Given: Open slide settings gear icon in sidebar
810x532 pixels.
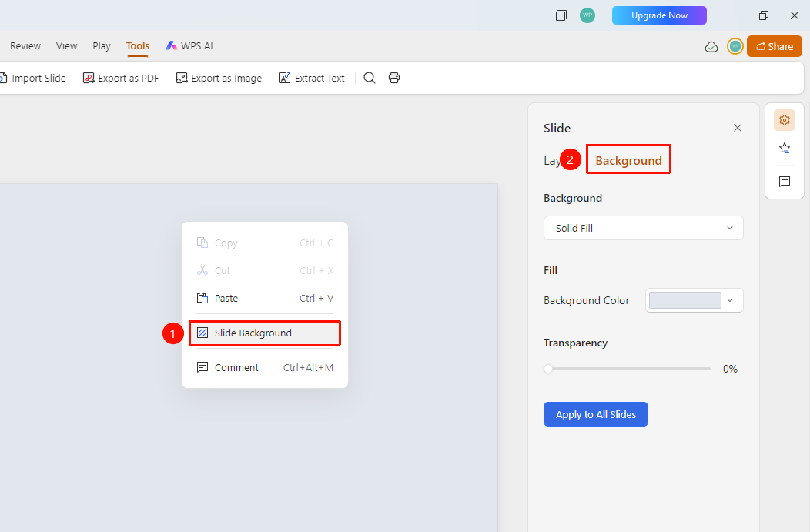Looking at the screenshot, I should 784,120.
